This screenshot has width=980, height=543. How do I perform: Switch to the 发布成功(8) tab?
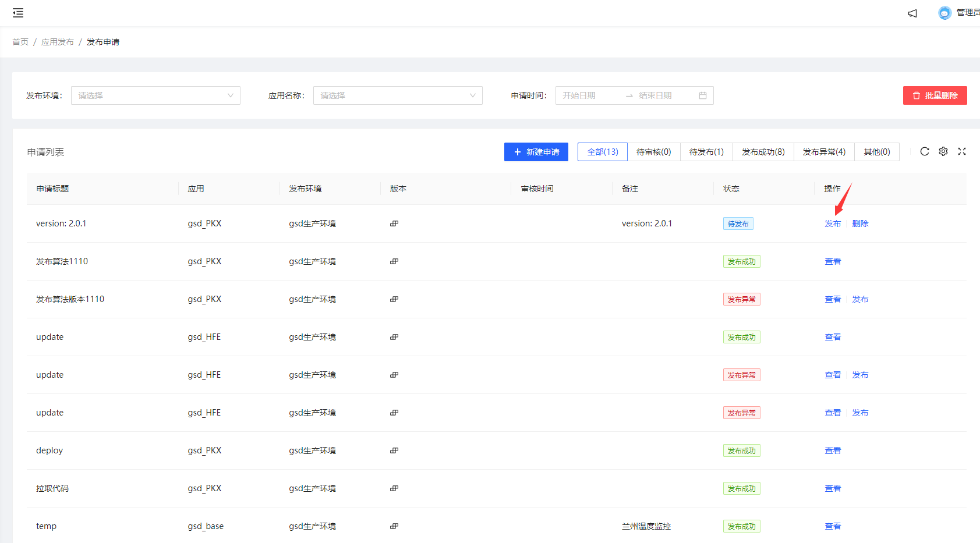pos(763,152)
